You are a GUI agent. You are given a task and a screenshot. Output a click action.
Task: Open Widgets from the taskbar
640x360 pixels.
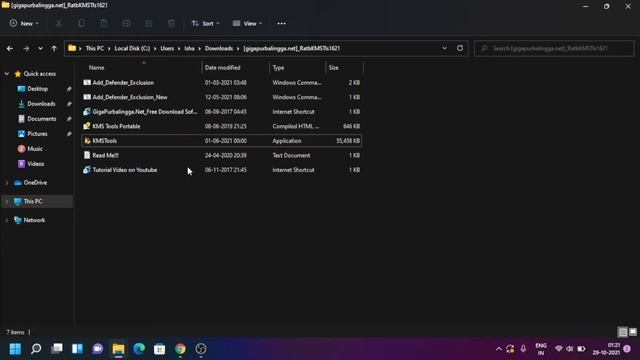click(x=77, y=349)
